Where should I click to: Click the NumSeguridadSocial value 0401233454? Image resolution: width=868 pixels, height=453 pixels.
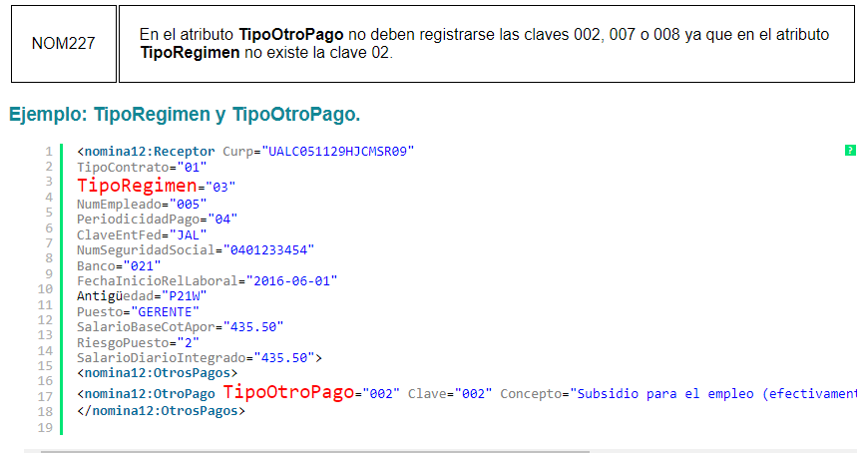(x=269, y=249)
